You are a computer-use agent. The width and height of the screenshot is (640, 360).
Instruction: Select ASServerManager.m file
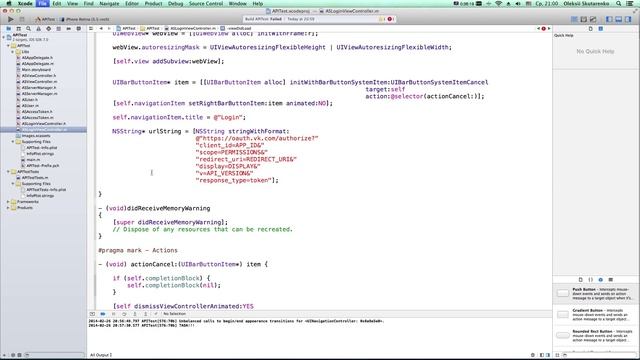39,94
